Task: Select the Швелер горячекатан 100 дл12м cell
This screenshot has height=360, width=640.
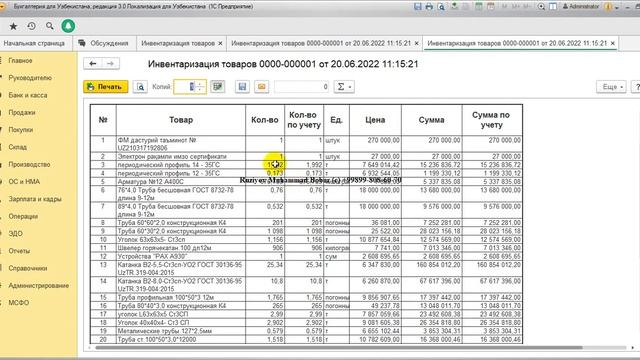Action: (181, 248)
